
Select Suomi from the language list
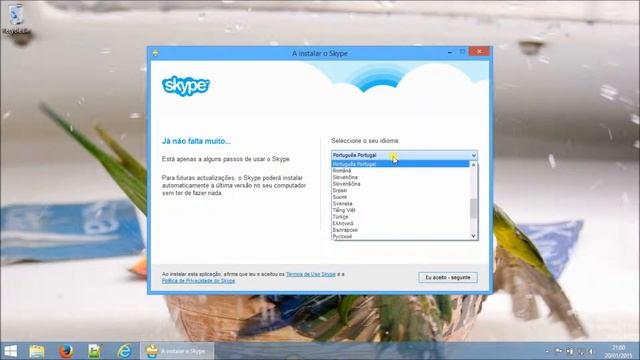(400, 197)
